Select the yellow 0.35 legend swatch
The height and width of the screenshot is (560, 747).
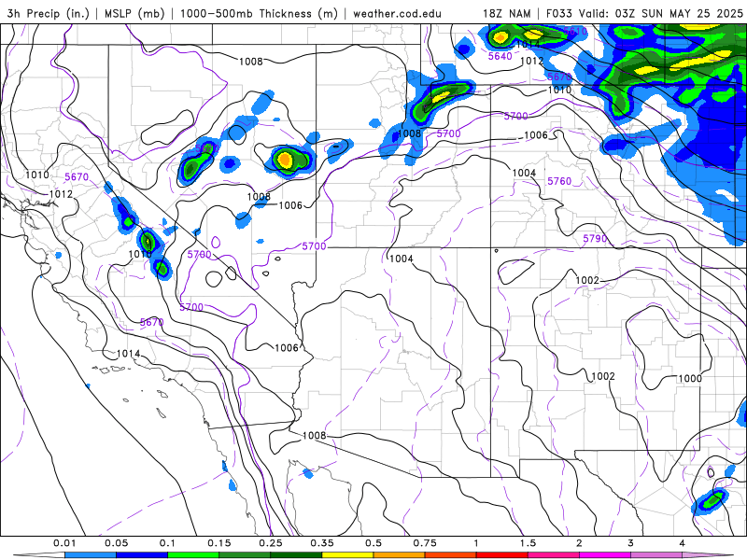point(347,555)
